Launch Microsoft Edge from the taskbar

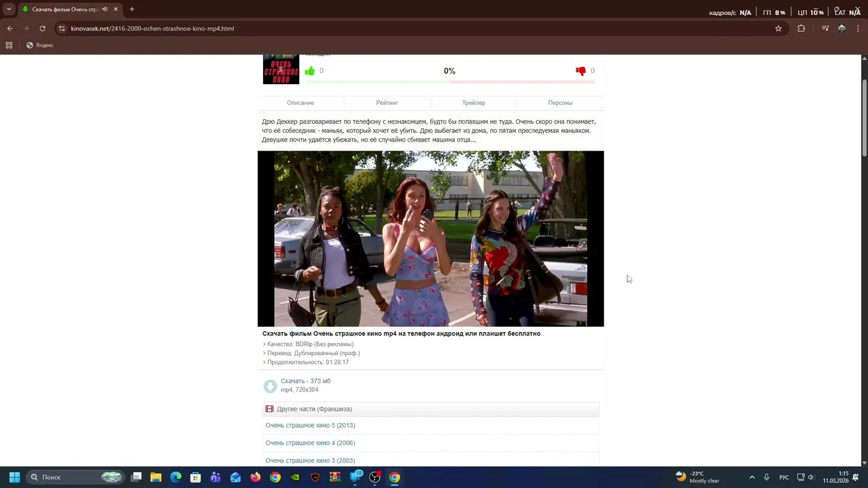point(176,477)
